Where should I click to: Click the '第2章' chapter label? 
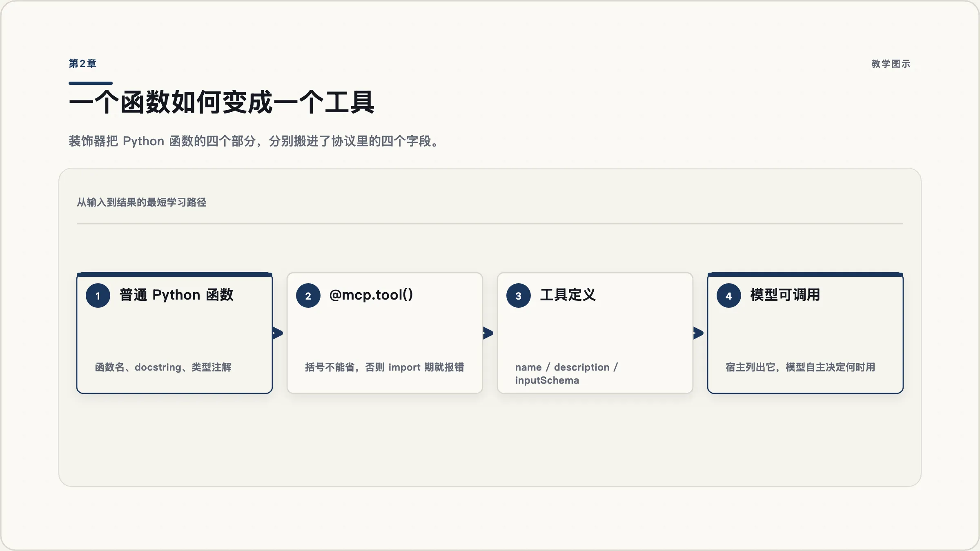pos(82,64)
